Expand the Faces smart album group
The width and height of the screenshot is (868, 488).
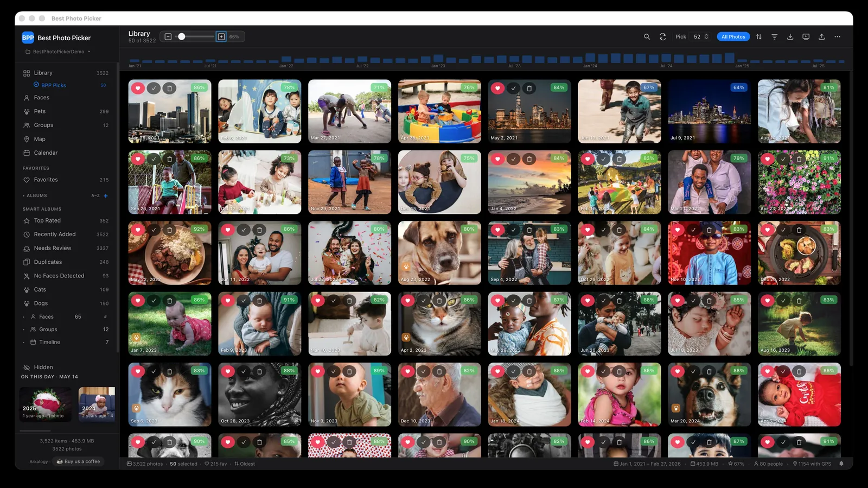point(24,317)
